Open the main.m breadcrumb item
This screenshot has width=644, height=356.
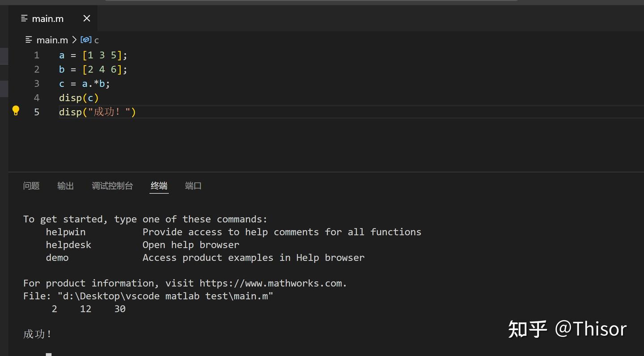(x=52, y=40)
